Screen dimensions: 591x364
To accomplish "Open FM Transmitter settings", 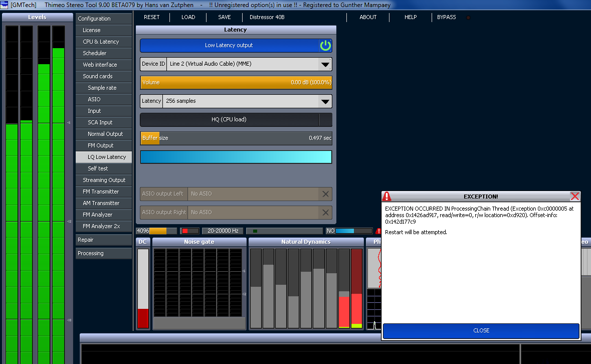I will click(x=104, y=192).
